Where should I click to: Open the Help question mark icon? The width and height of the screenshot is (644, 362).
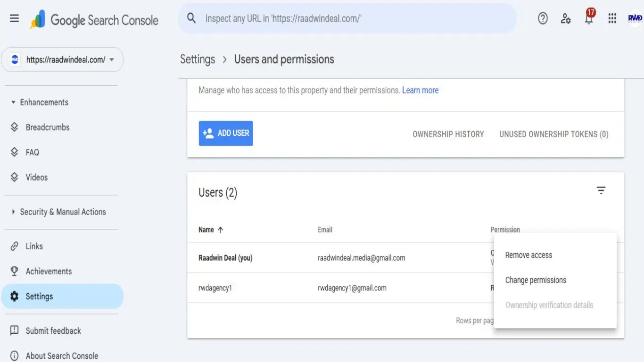click(x=542, y=18)
